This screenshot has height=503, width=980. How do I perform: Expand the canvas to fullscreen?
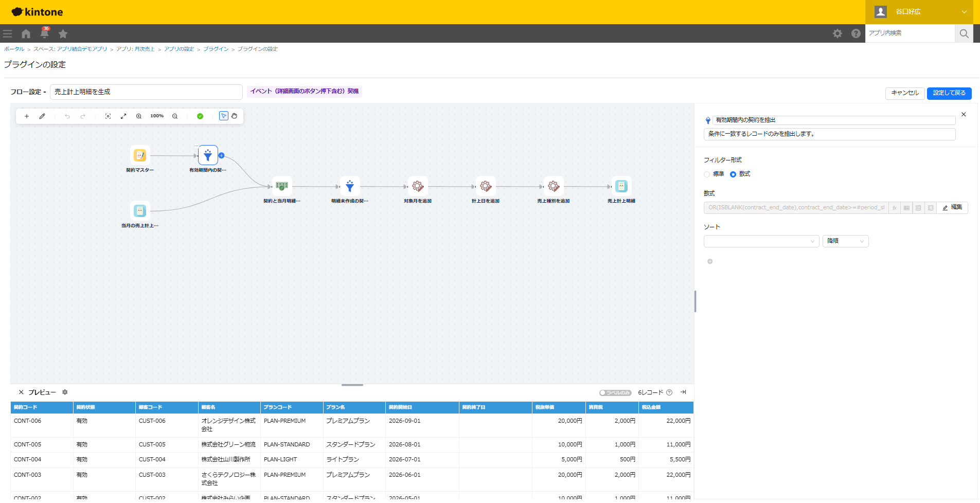tap(123, 116)
